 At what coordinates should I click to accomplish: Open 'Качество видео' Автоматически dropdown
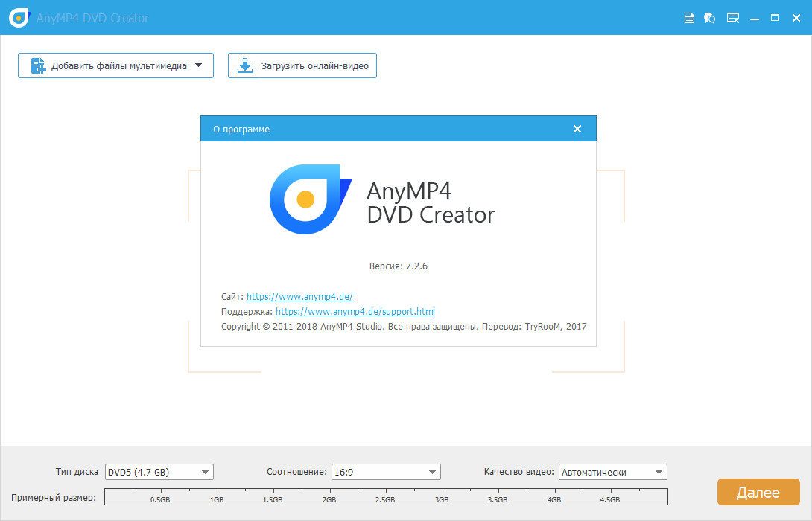612,472
